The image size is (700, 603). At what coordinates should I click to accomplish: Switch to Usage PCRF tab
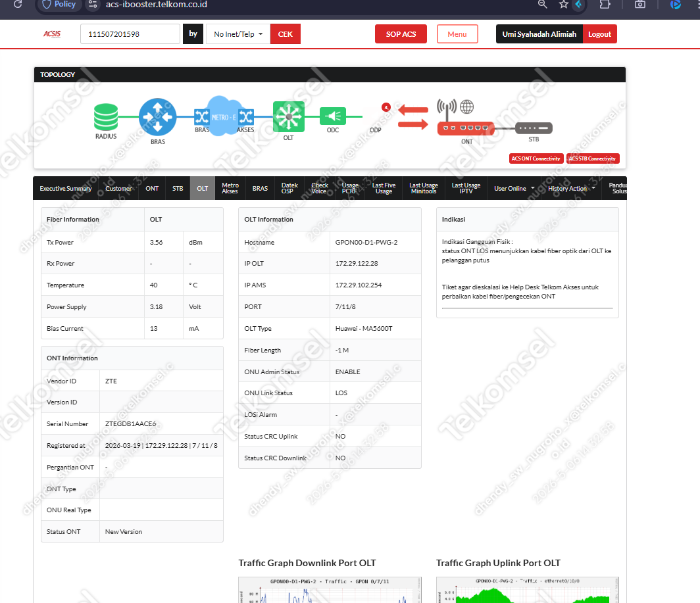coord(350,188)
